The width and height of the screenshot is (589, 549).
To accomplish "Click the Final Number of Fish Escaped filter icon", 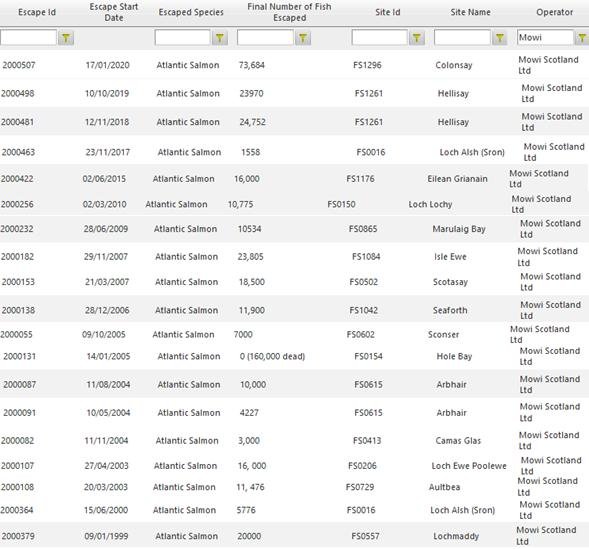I will click(303, 38).
